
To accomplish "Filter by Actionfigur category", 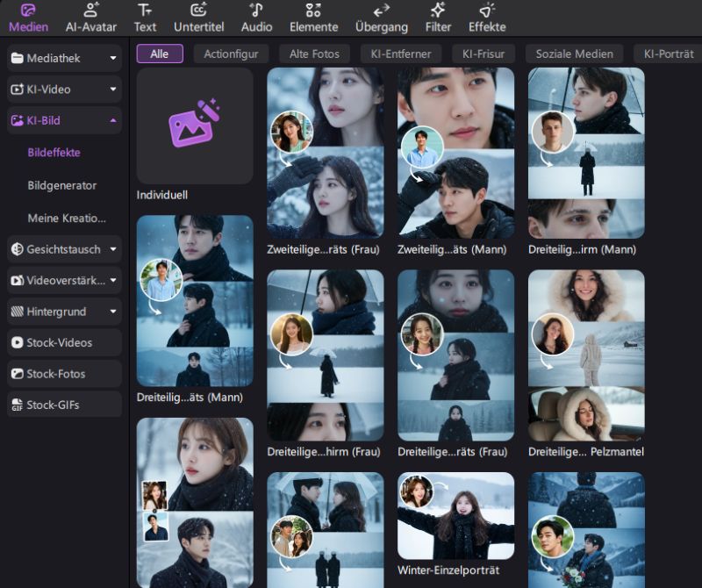I will [231, 54].
